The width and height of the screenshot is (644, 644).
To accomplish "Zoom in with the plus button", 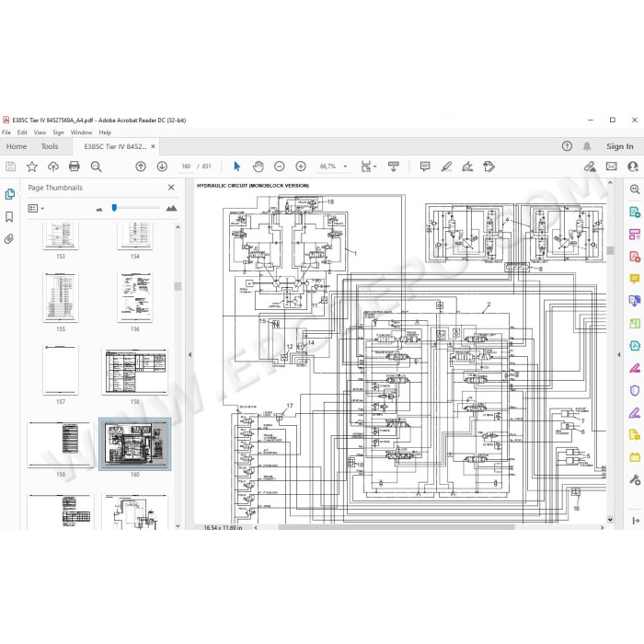I will [301, 167].
